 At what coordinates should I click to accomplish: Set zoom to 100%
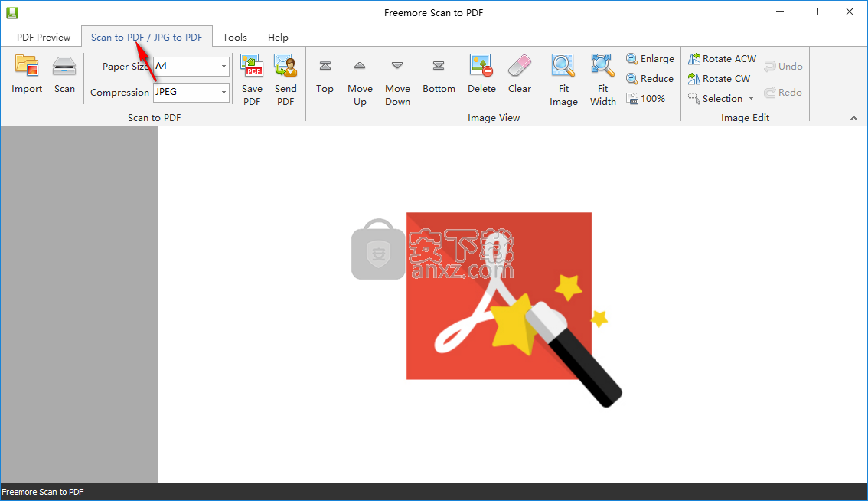[646, 99]
